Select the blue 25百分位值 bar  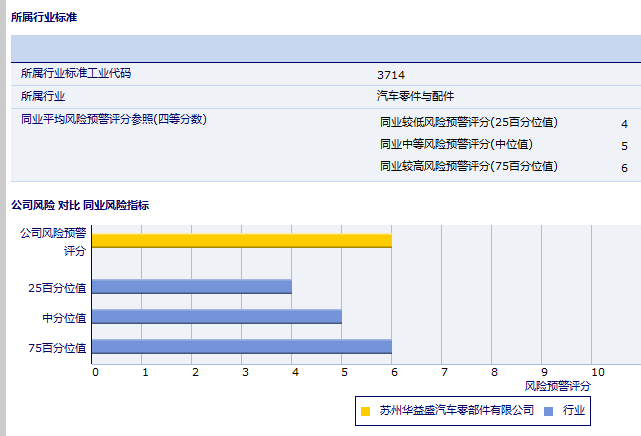(191, 286)
